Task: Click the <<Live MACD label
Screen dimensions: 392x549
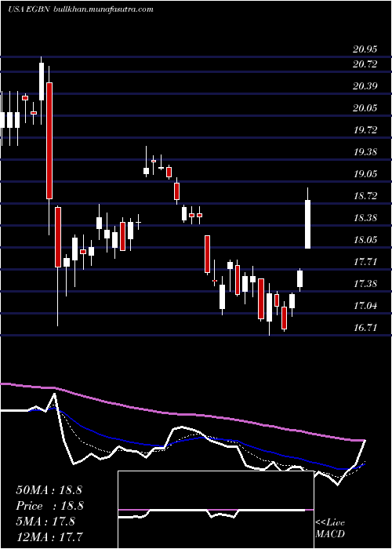Action: pyautogui.click(x=330, y=529)
